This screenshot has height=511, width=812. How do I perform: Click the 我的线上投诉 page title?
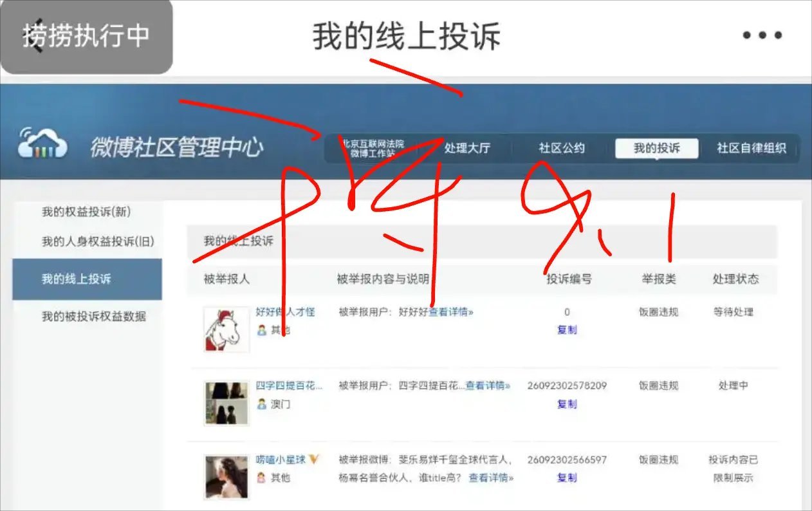(x=406, y=36)
